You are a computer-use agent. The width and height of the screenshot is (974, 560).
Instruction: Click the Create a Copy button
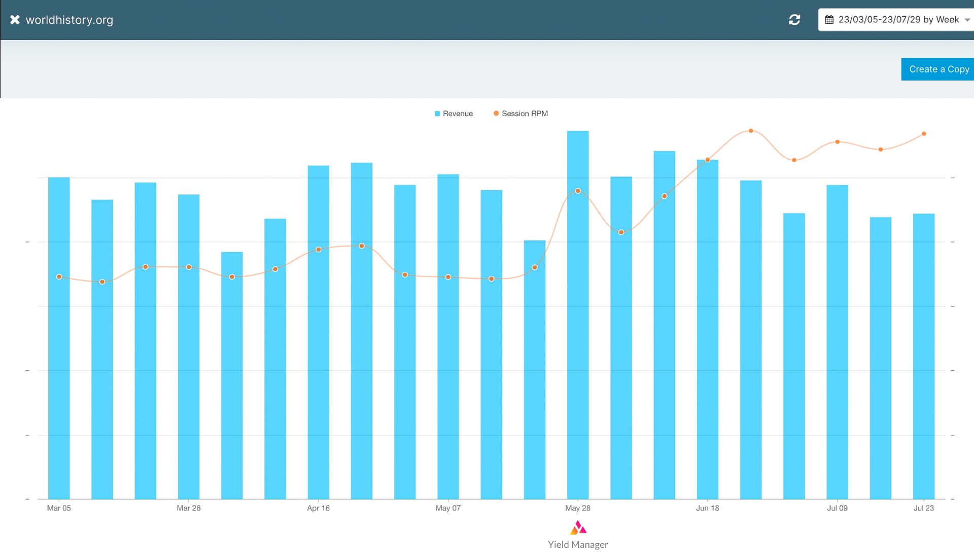(937, 69)
